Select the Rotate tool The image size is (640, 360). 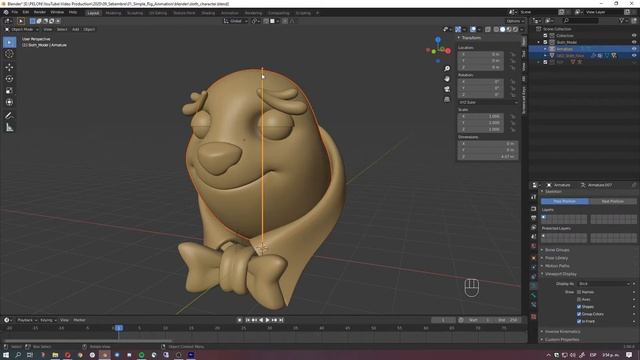(x=9, y=79)
